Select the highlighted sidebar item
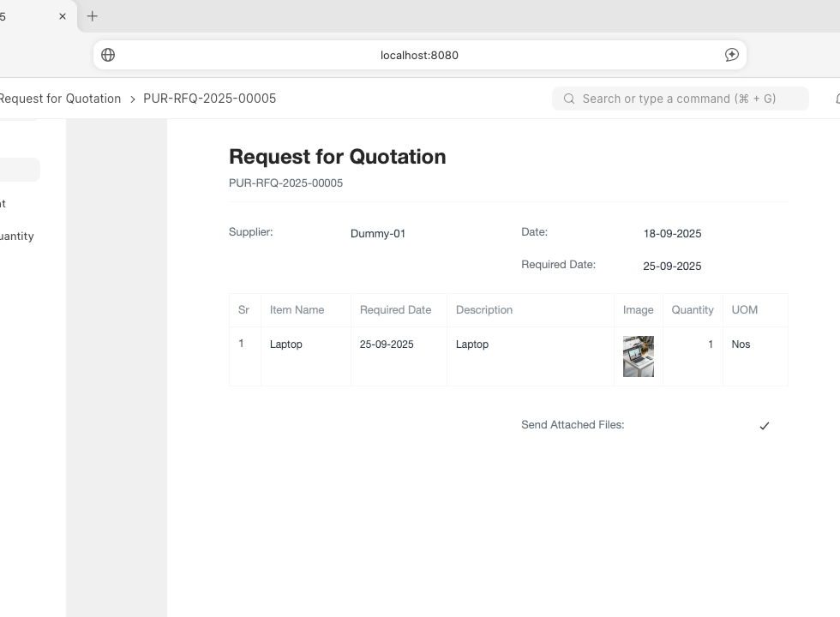 (x=19, y=170)
